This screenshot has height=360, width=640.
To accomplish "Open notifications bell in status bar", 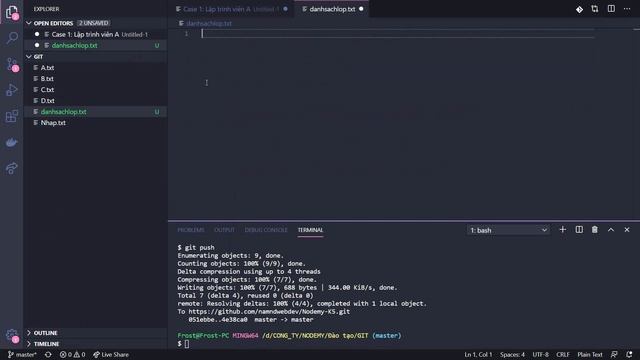I will point(629,355).
